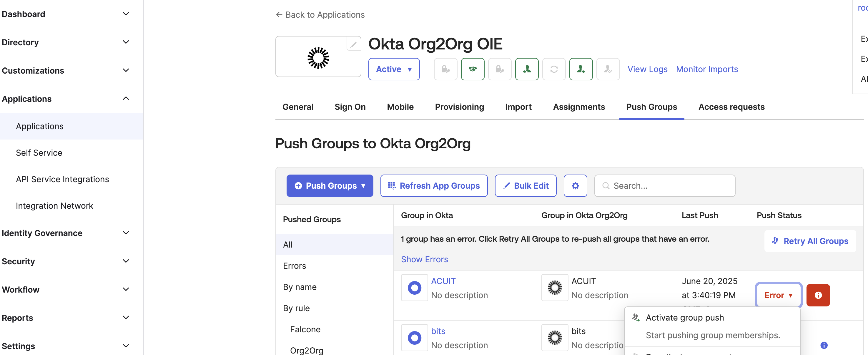This screenshot has height=355, width=868.
Task: Click the Okta Org2Org app logo
Action: (318, 58)
